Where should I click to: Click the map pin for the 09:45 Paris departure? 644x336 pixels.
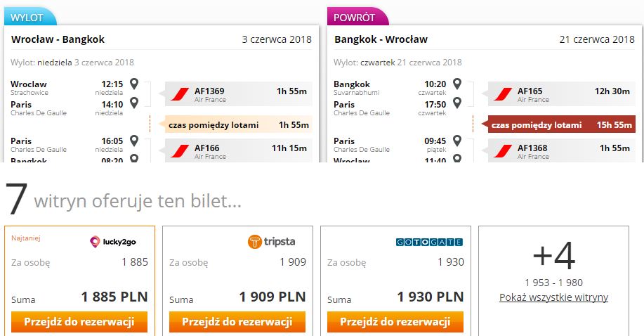click(457, 141)
